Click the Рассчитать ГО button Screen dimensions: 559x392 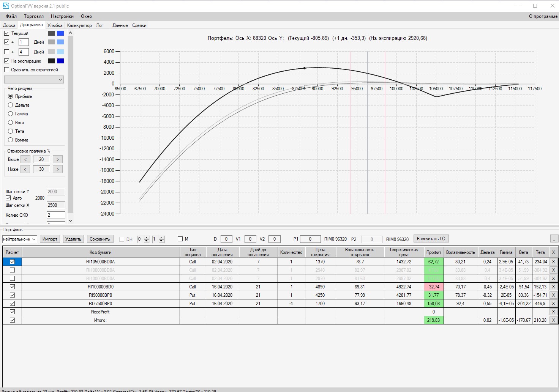431,239
